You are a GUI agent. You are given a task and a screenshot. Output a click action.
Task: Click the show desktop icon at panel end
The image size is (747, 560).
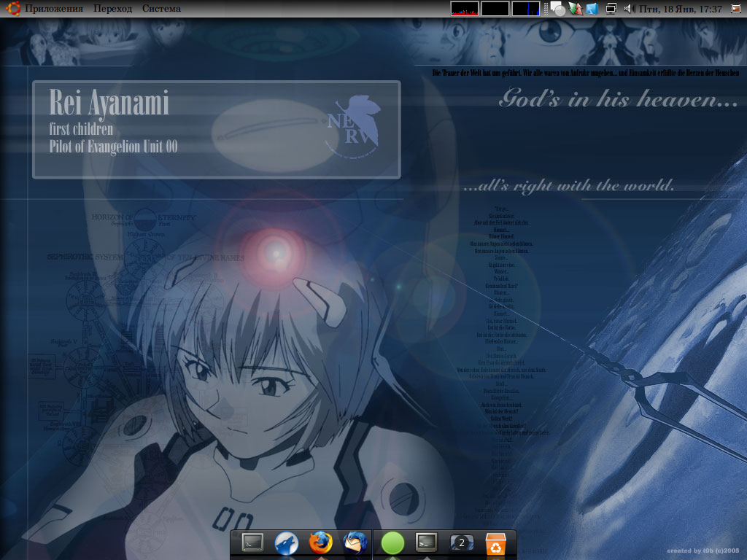coord(735,9)
